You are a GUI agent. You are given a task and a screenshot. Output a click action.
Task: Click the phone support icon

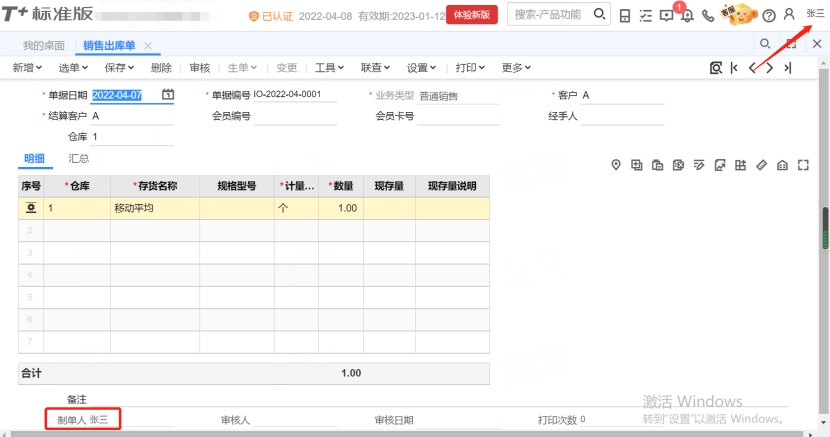[708, 15]
